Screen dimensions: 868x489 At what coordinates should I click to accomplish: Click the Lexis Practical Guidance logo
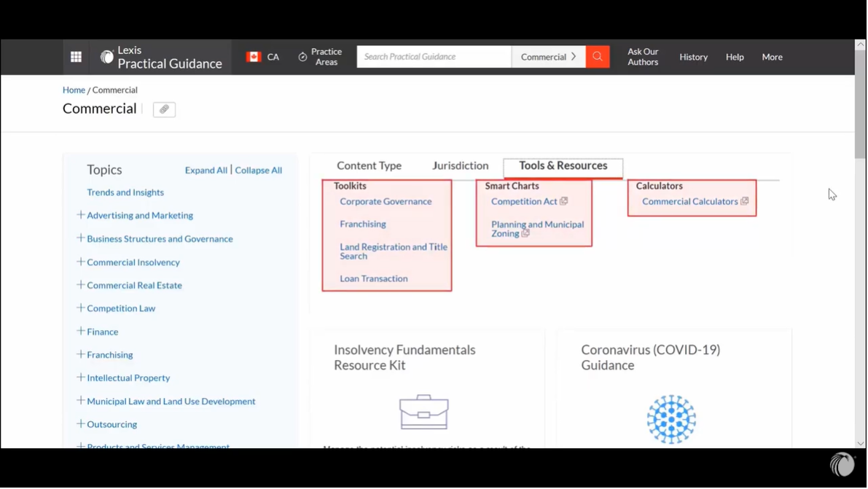click(161, 57)
